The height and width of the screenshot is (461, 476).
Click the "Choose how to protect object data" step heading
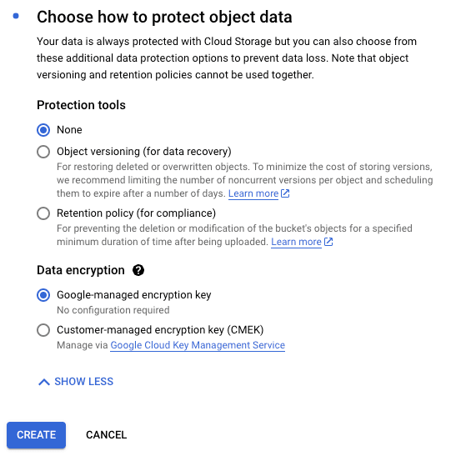164,17
